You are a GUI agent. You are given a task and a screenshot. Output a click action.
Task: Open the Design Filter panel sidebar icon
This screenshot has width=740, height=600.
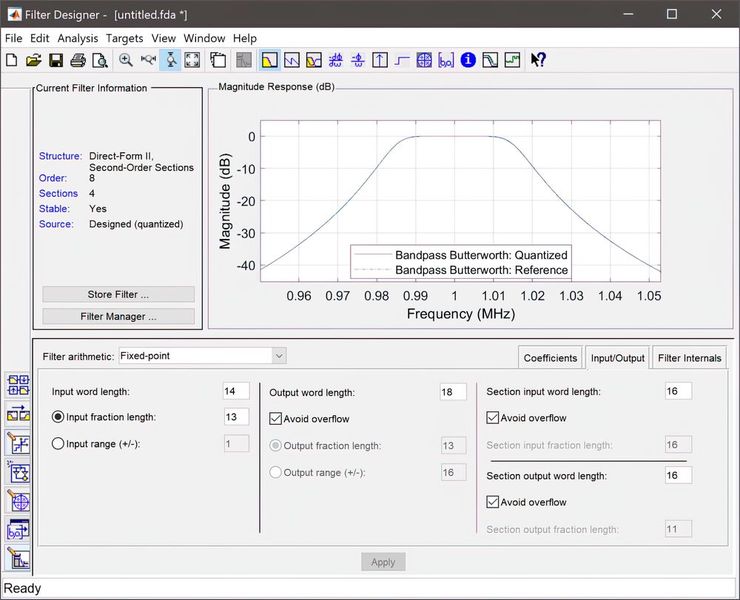click(18, 560)
